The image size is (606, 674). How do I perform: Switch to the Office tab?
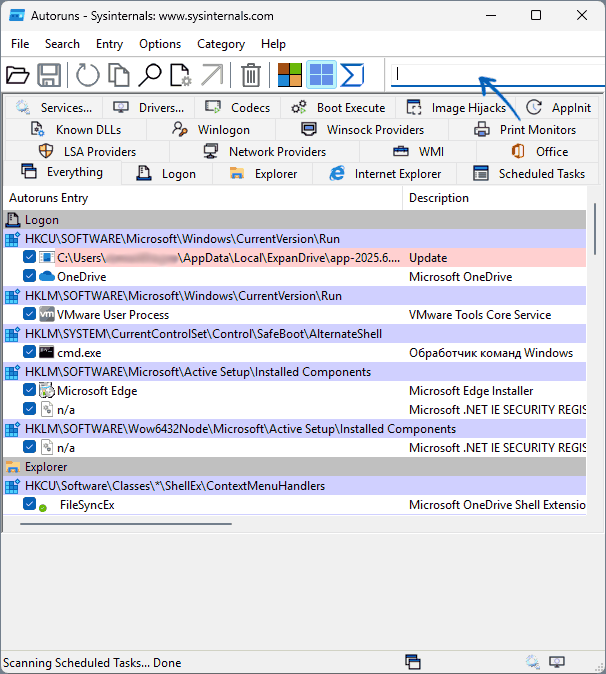(x=539, y=151)
